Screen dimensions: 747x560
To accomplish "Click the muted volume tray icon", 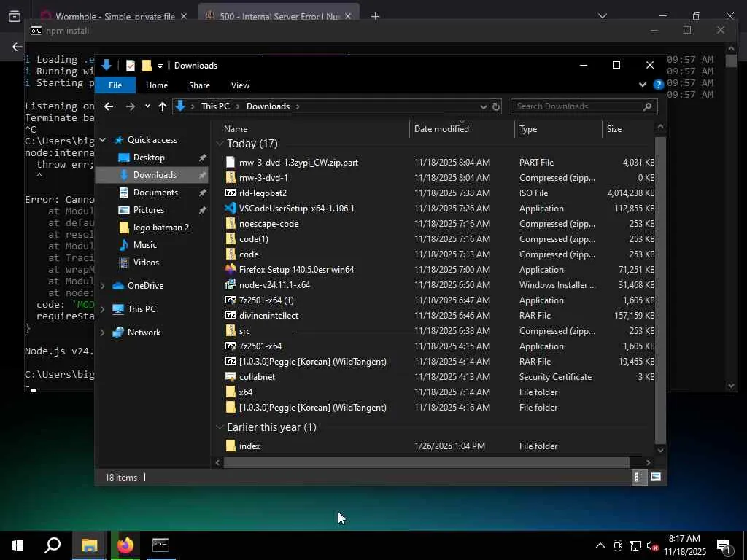I will point(652,545).
